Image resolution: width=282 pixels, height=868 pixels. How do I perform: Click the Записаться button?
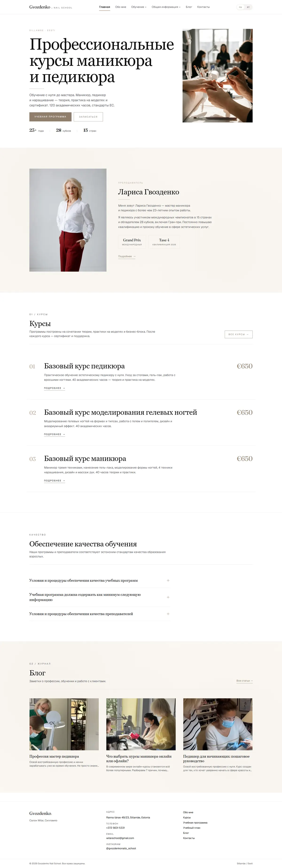point(88,117)
